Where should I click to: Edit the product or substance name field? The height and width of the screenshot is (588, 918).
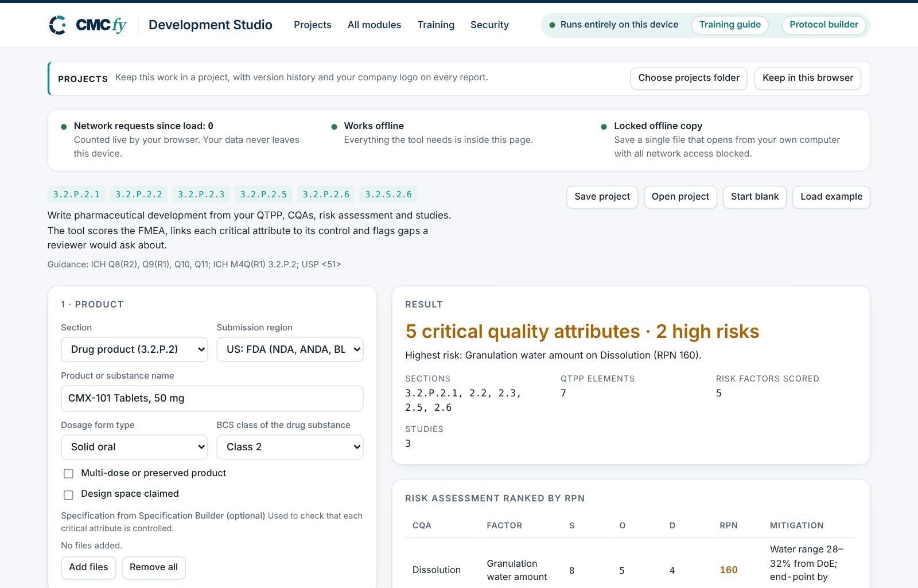tap(212, 398)
